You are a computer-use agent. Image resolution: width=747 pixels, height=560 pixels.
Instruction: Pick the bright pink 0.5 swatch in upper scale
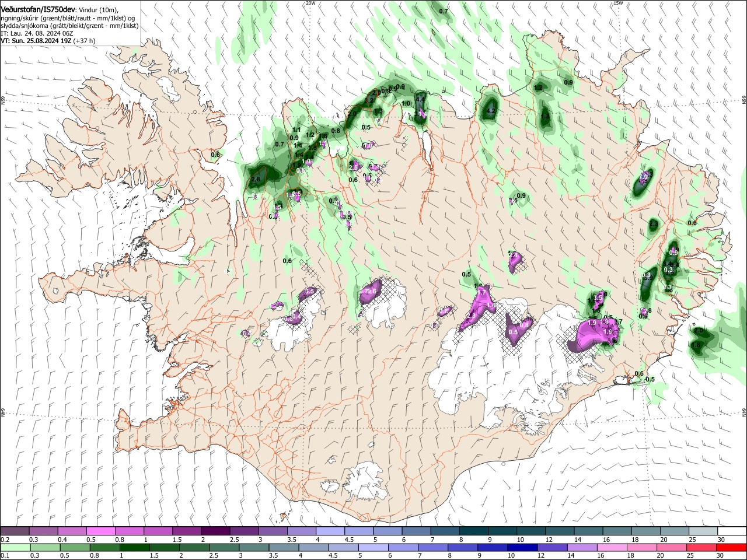click(x=100, y=531)
